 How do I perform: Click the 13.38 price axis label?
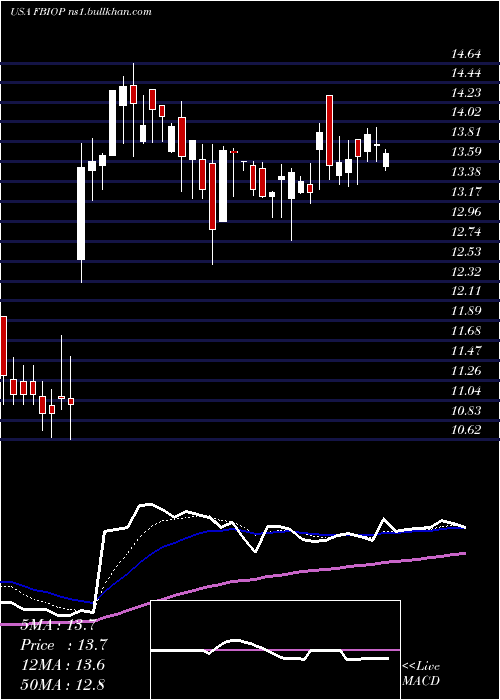pos(466,172)
